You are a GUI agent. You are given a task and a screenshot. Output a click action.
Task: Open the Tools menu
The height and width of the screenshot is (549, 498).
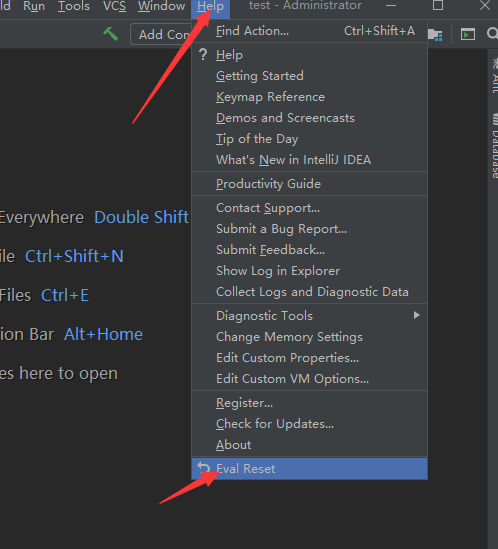[74, 6]
